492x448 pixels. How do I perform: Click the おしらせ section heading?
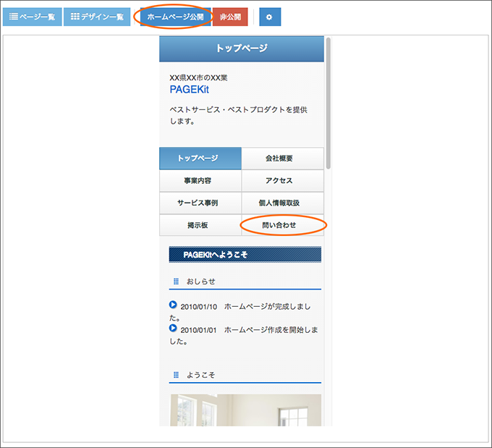coord(201,282)
